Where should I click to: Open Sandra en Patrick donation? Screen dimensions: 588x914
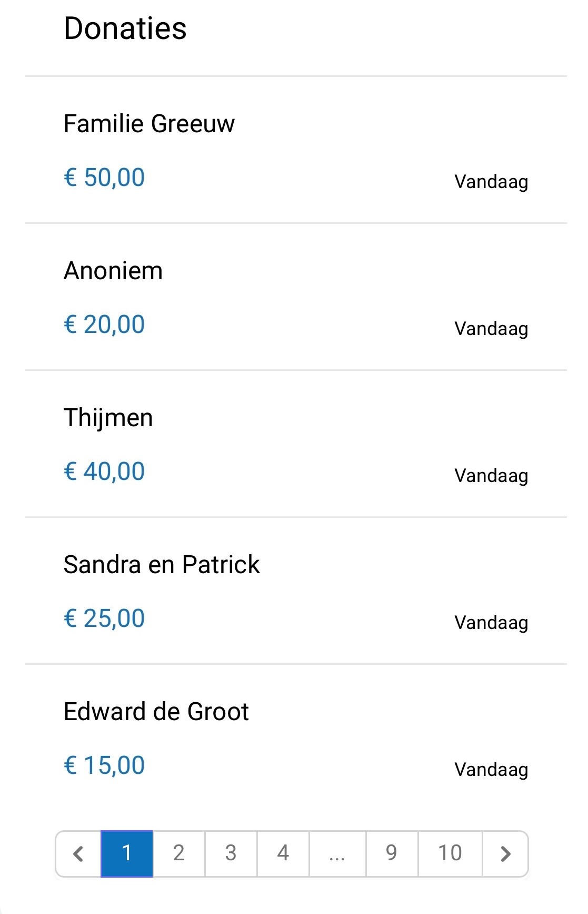pos(162,565)
